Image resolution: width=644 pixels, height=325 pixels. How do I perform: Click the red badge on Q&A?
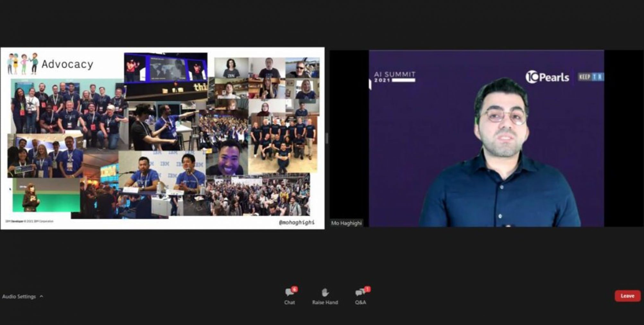click(x=367, y=289)
